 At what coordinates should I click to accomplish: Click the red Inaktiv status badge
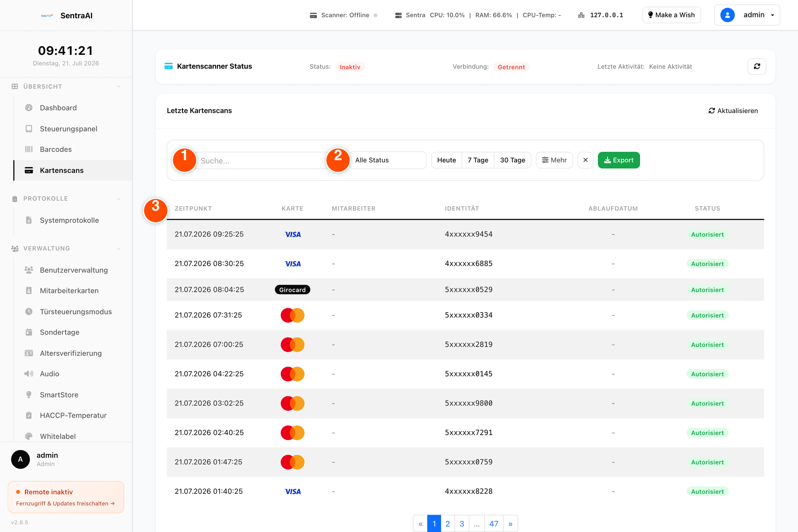coord(350,67)
